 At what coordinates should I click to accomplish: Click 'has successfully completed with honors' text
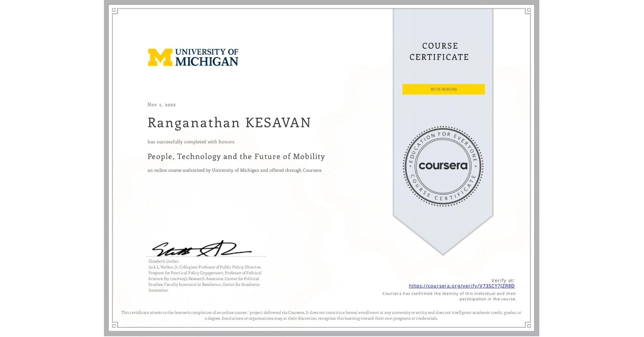pyautogui.click(x=191, y=142)
